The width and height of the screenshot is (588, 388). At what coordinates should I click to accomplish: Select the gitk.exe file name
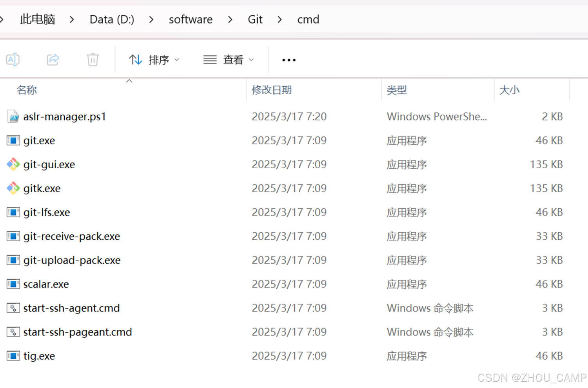[x=42, y=188]
